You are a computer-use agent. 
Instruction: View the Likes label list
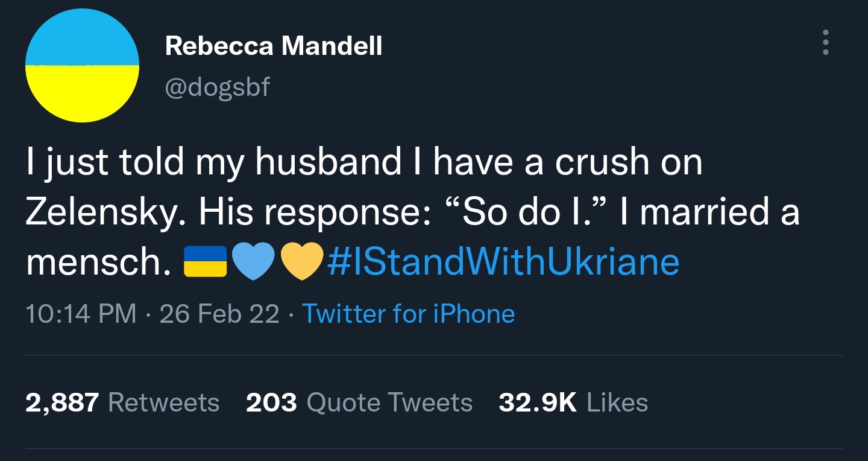[617, 402]
